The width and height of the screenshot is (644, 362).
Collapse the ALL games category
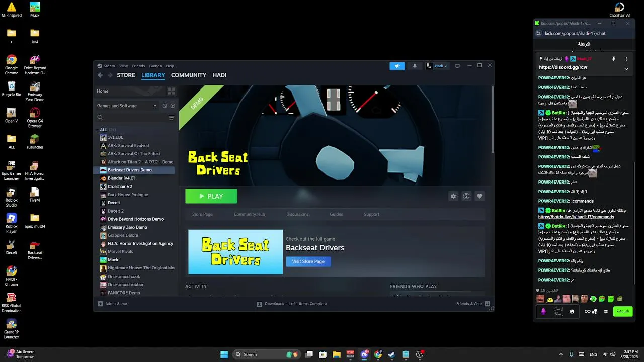point(98,130)
